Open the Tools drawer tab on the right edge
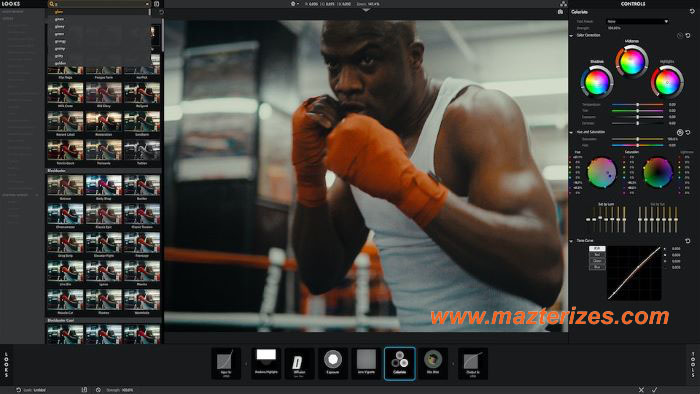Image resolution: width=700 pixels, height=394 pixels. (x=693, y=365)
